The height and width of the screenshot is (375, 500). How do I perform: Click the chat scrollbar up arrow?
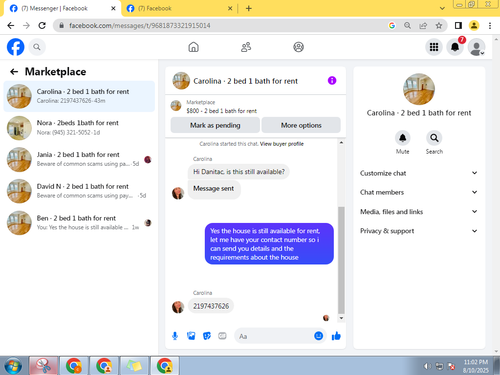click(x=341, y=143)
